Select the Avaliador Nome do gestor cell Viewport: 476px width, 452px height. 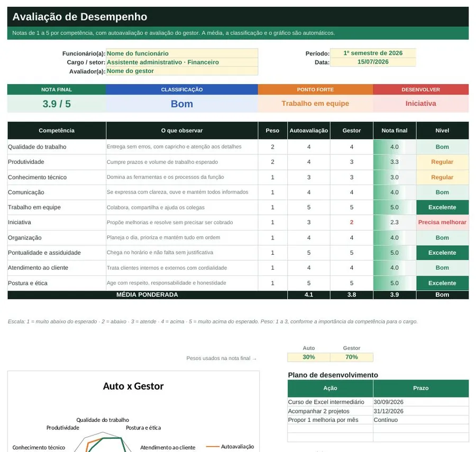point(182,71)
